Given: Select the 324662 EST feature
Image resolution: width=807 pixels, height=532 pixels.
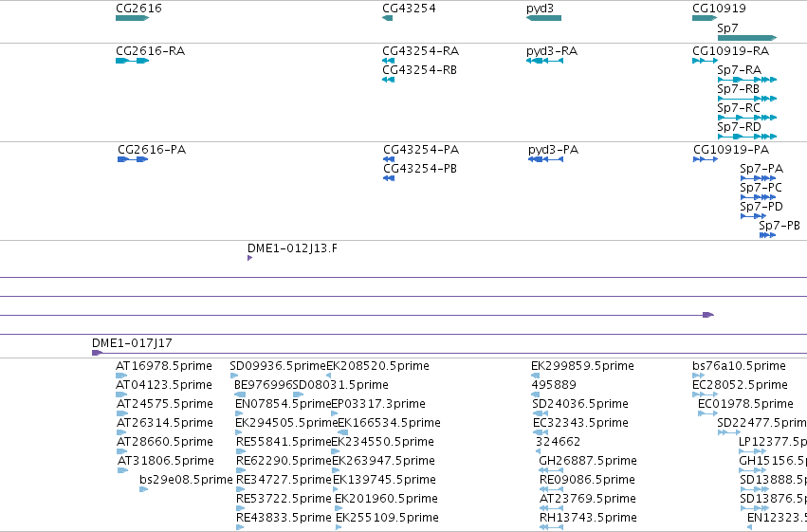Looking at the screenshot, I should [538, 451].
